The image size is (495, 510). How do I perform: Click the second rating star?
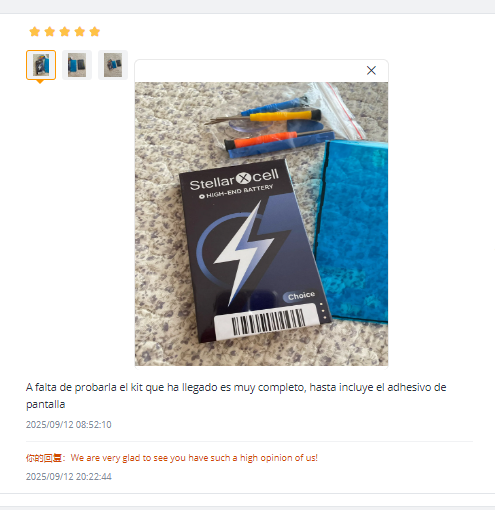pos(50,32)
